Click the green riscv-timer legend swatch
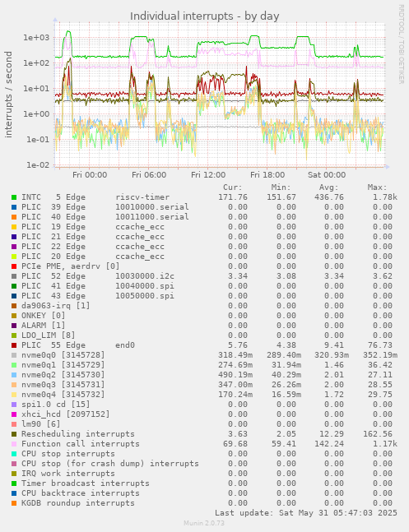409x532 pixels. tap(14, 197)
